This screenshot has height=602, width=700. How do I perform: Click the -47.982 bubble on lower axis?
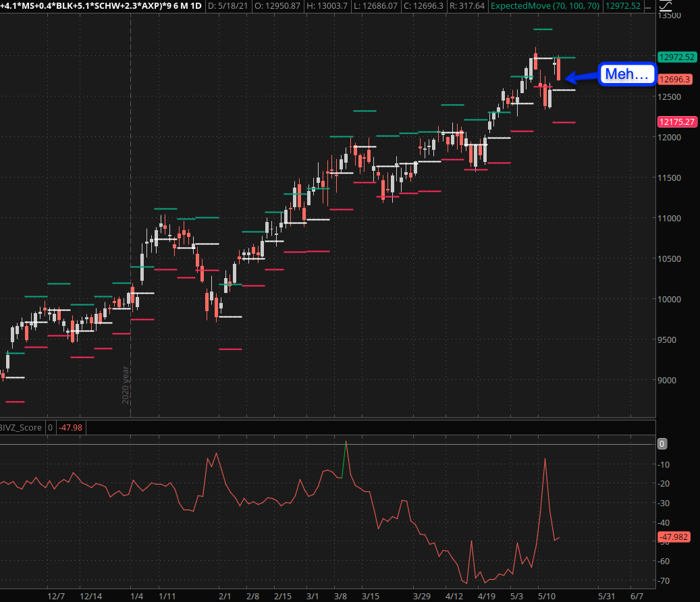coord(674,537)
